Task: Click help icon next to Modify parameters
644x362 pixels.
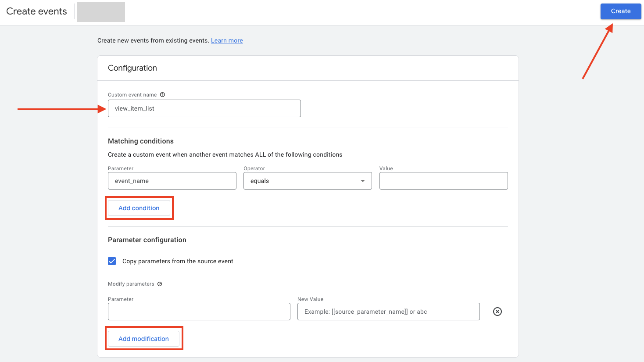Action: 160,284
